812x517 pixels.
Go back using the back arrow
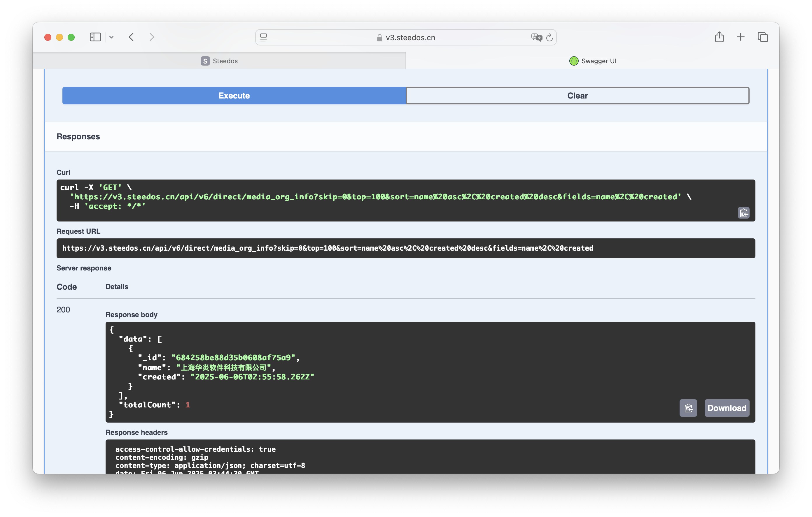coord(131,37)
